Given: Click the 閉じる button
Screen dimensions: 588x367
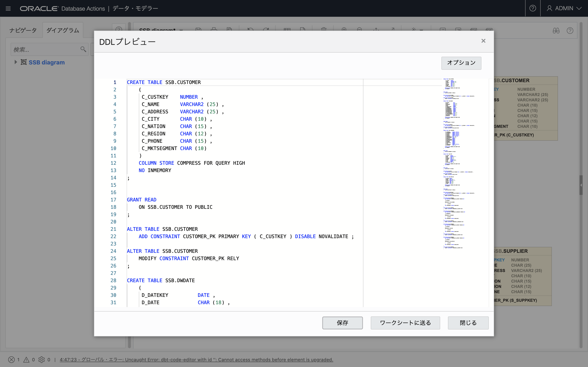Looking at the screenshot, I should point(468,323).
